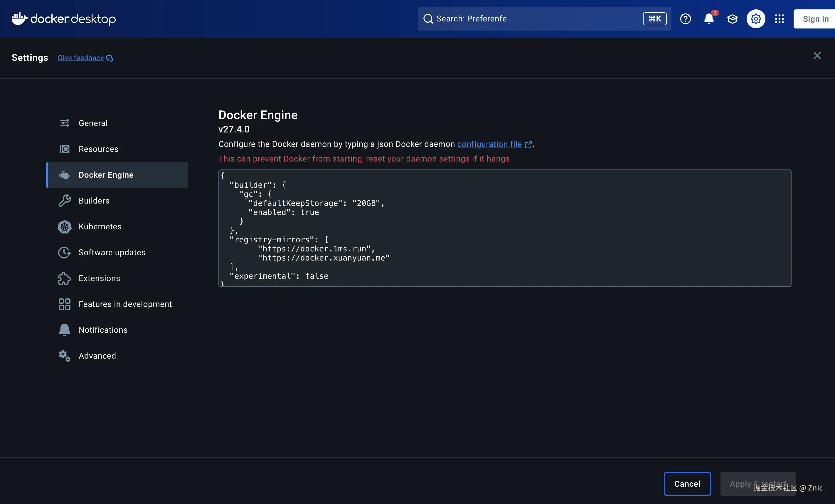The height and width of the screenshot is (504, 835).
Task: Open the notifications bell in the header
Action: point(708,19)
